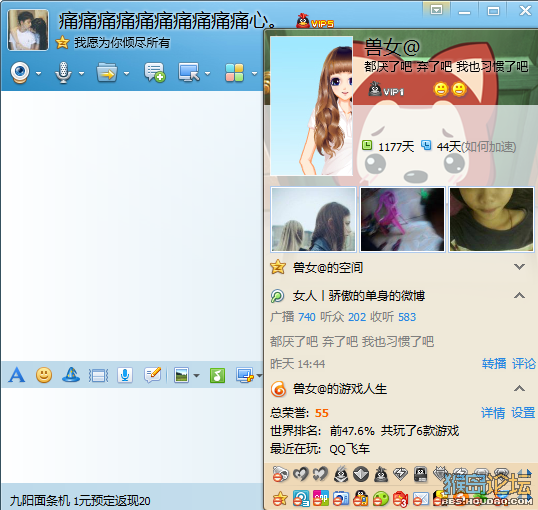
Task: Collapse the 女人丨骄傲的单身的微博 section
Action: coord(519,295)
